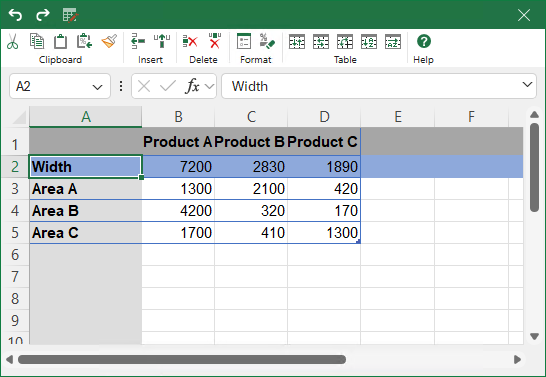Select column A header
This screenshot has height=377, width=546.
click(86, 117)
